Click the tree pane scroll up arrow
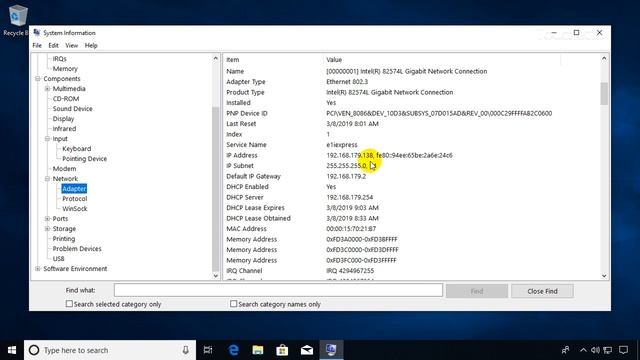 (x=216, y=59)
